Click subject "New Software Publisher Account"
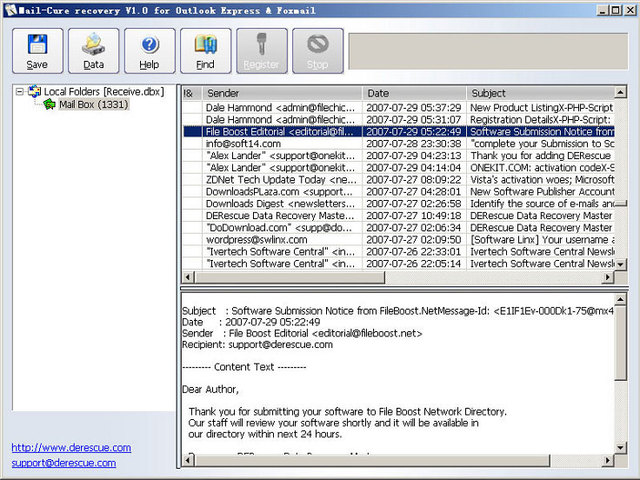This screenshot has width=640, height=480. [x=542, y=192]
